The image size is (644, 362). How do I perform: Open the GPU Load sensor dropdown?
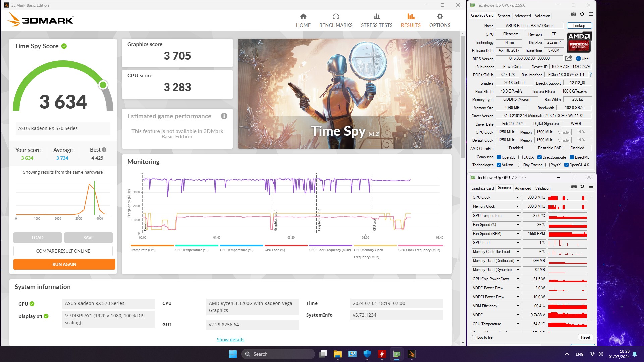[x=518, y=243]
